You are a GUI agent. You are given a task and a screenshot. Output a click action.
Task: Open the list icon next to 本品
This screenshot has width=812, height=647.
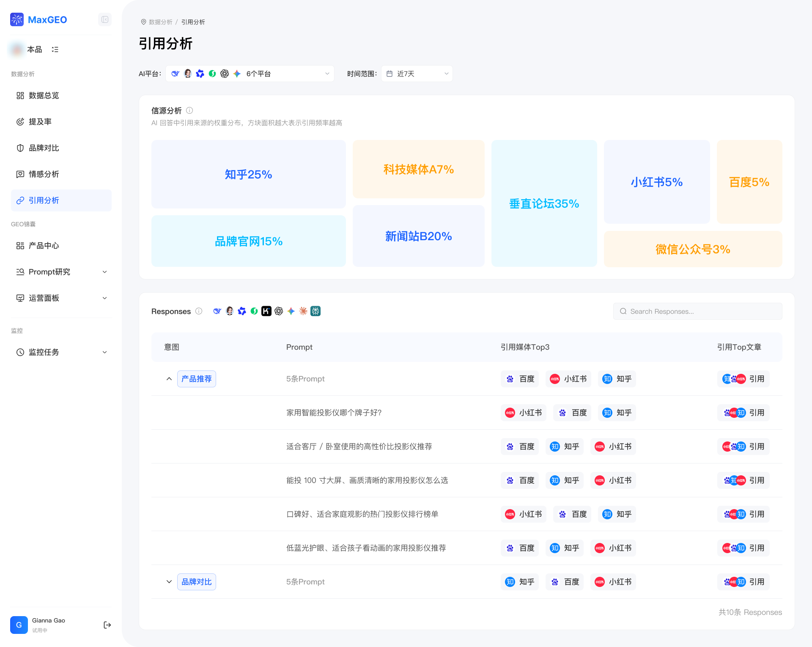(55, 49)
